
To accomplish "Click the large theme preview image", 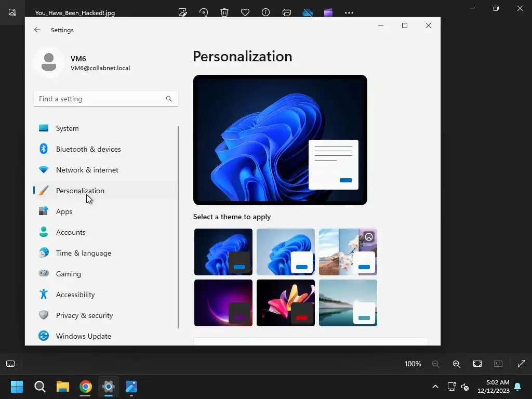I will pyautogui.click(x=280, y=140).
